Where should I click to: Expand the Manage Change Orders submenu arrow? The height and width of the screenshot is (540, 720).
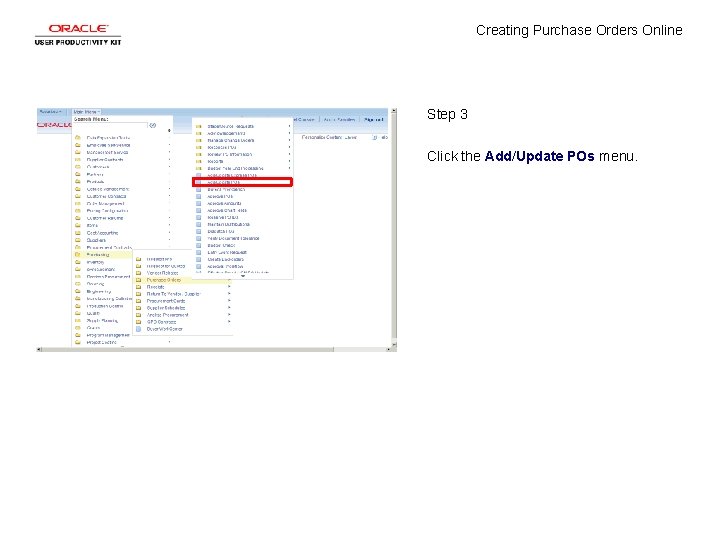tap(289, 140)
